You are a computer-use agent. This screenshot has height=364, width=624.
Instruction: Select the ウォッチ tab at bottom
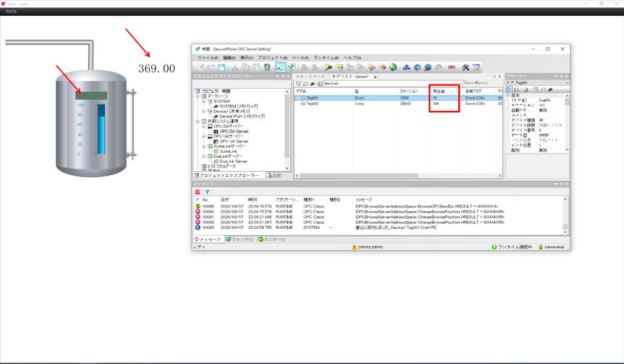point(239,239)
